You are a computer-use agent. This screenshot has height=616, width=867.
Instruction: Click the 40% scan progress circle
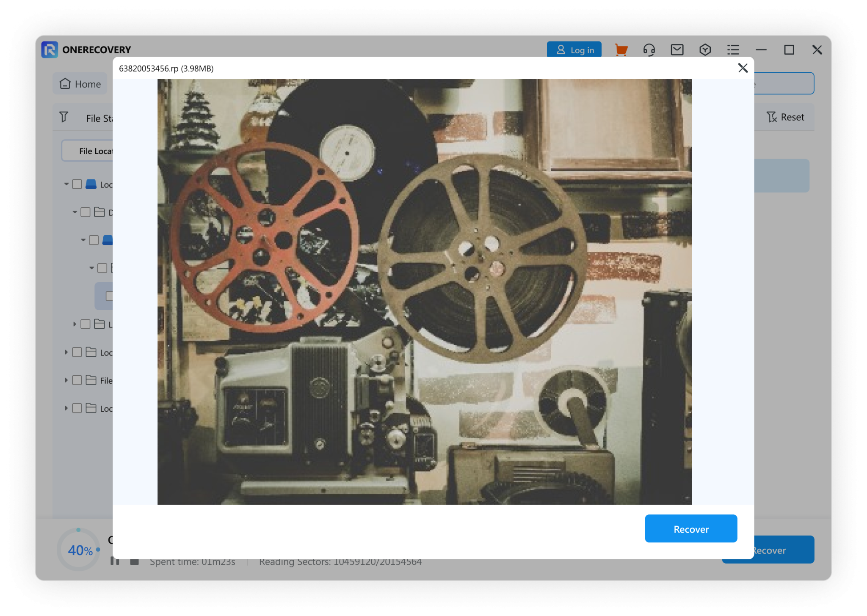79,550
